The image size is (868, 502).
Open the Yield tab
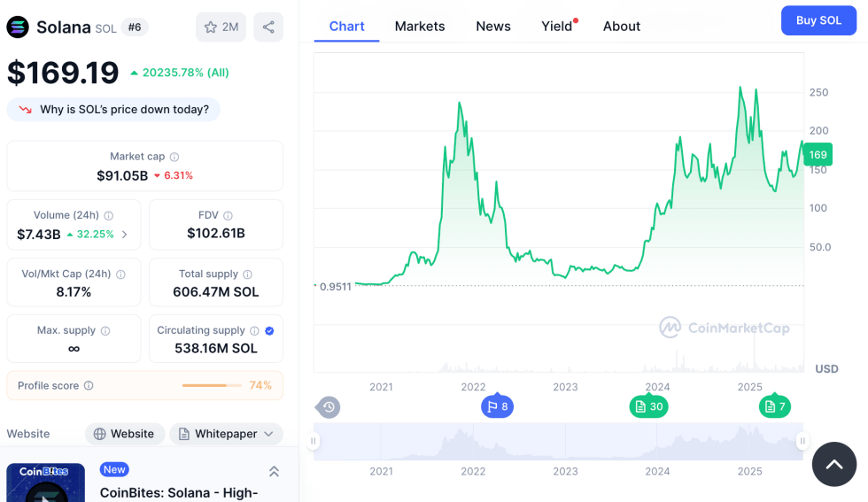click(x=557, y=26)
